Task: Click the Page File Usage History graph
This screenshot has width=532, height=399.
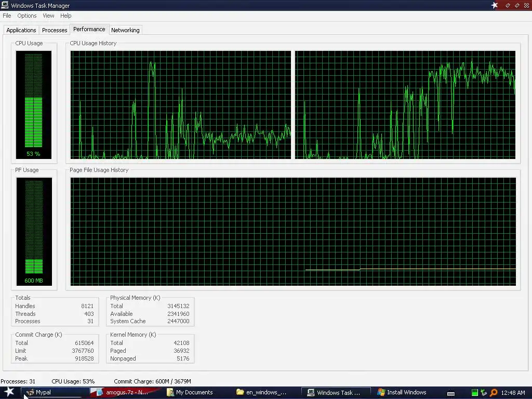Action: (293, 231)
